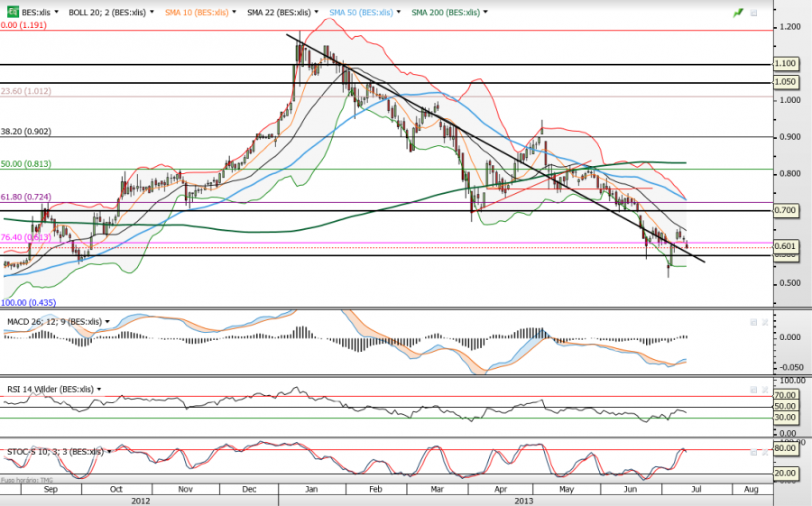Click the Feb month on time axis
This screenshot has width=812, height=506.
(375, 489)
